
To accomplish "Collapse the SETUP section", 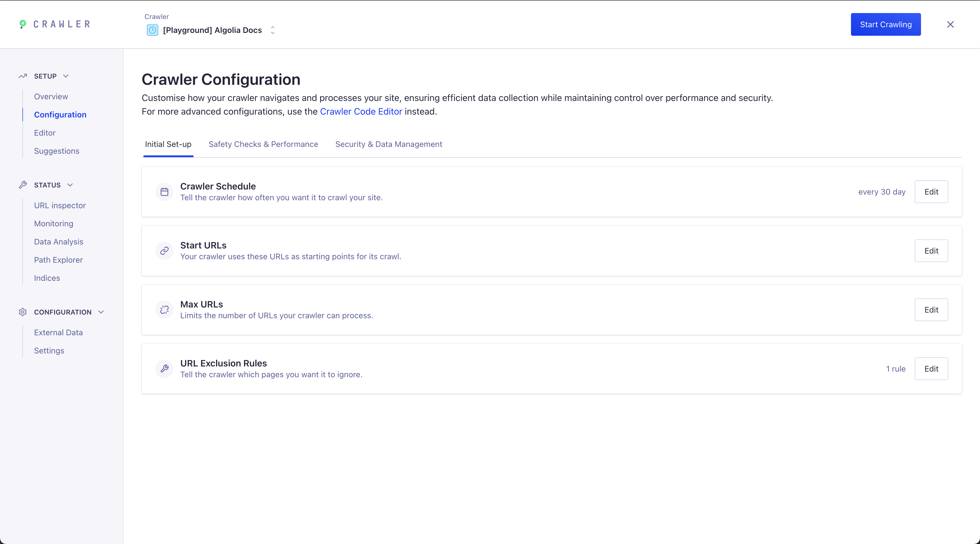I will [x=66, y=76].
